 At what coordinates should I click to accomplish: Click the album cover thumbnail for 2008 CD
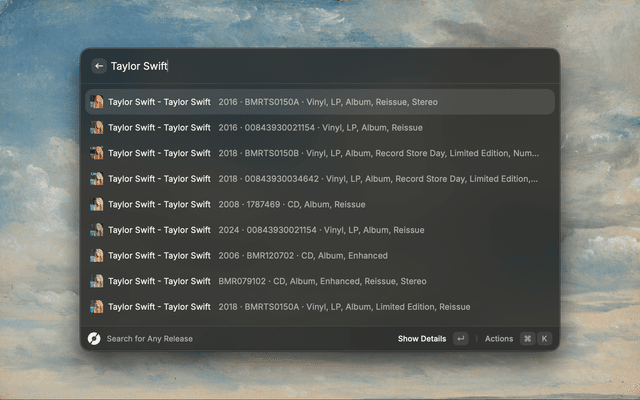coord(97,204)
